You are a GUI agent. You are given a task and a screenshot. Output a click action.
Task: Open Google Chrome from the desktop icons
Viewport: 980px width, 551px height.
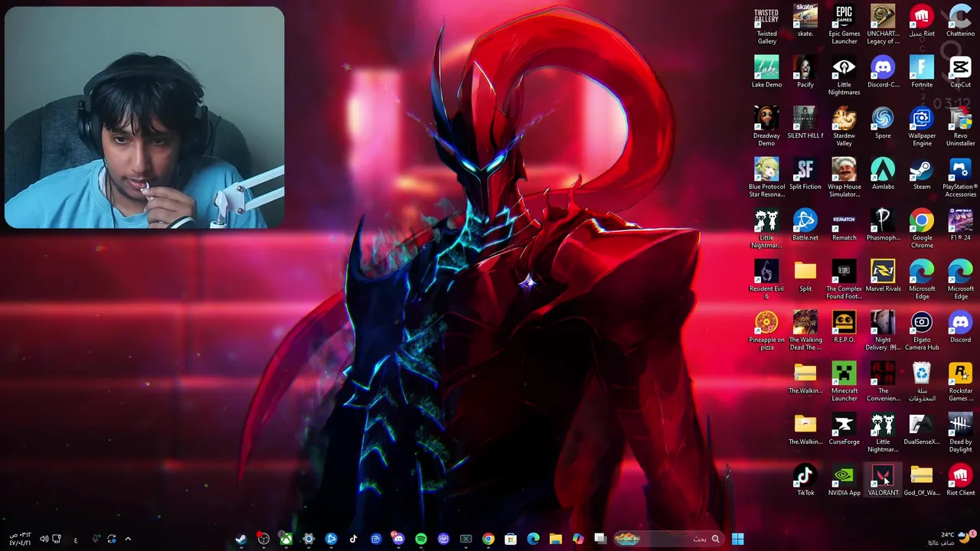coord(922,230)
